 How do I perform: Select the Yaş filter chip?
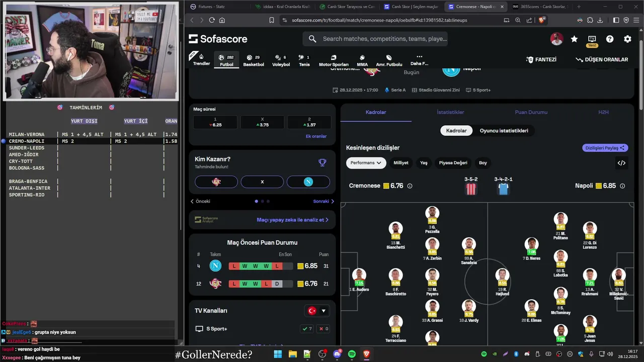click(424, 163)
